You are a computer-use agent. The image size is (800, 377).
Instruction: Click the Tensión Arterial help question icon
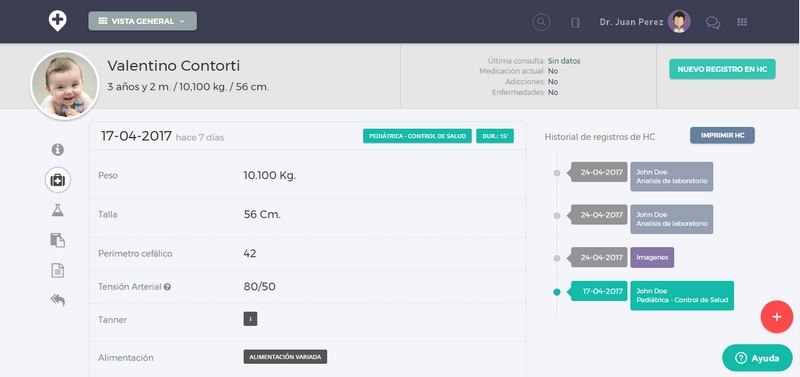click(167, 287)
